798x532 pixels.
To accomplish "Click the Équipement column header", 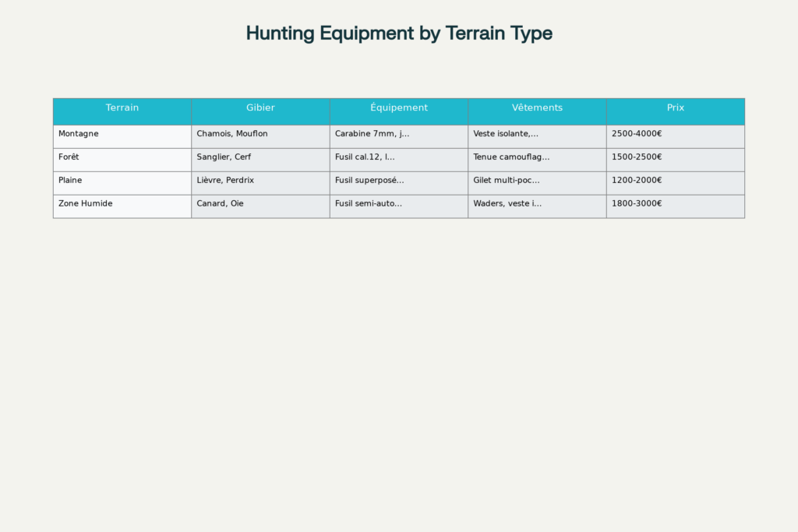I will click(x=399, y=111).
